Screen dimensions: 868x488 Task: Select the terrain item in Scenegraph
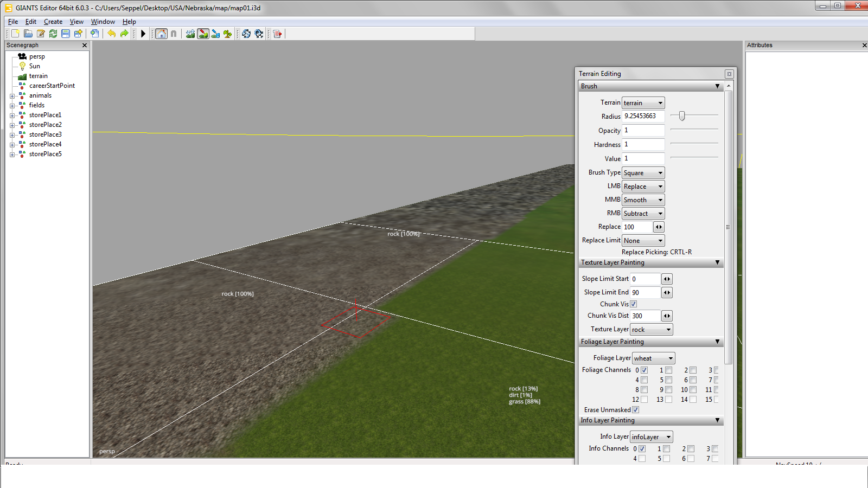coord(38,76)
